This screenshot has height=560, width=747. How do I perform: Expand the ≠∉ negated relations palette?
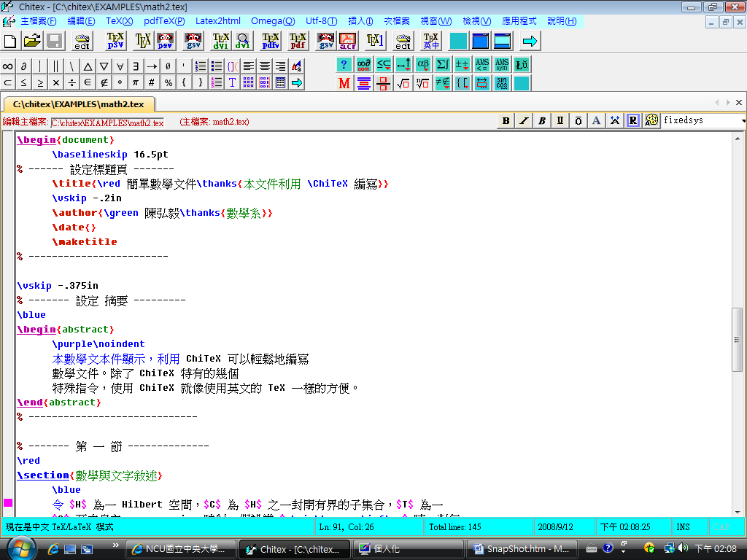tap(443, 83)
